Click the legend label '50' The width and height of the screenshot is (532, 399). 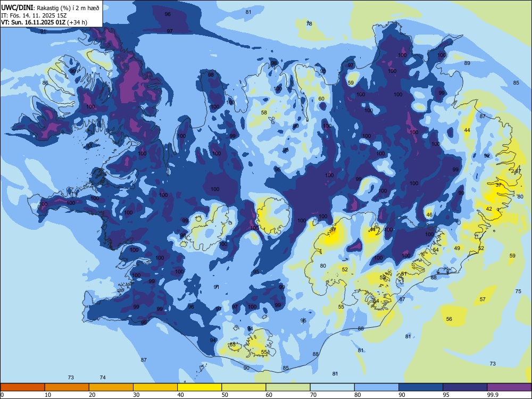[x=225, y=395]
